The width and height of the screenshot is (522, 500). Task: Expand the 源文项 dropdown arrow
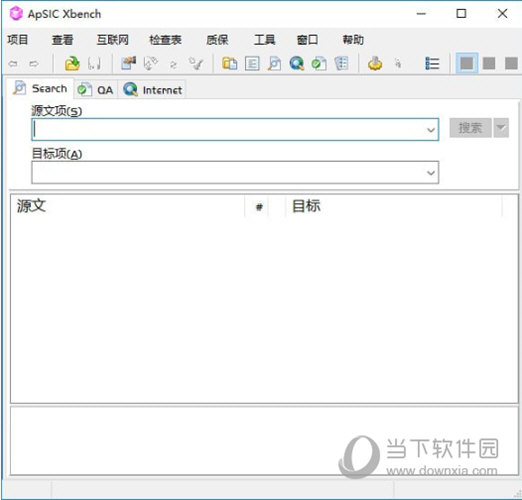(431, 130)
